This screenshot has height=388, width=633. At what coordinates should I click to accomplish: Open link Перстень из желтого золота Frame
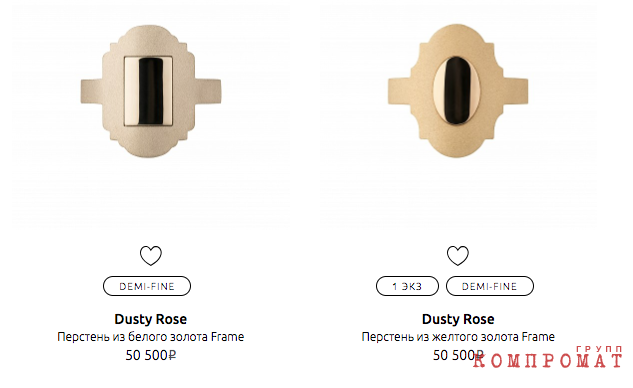[x=458, y=337]
